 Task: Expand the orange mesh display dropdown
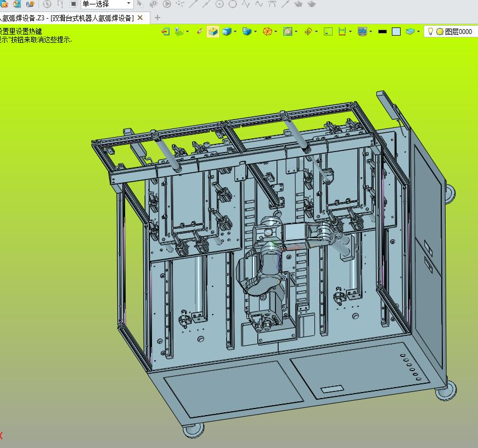tap(275, 31)
